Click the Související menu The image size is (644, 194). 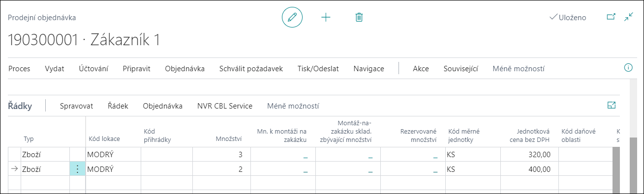461,69
